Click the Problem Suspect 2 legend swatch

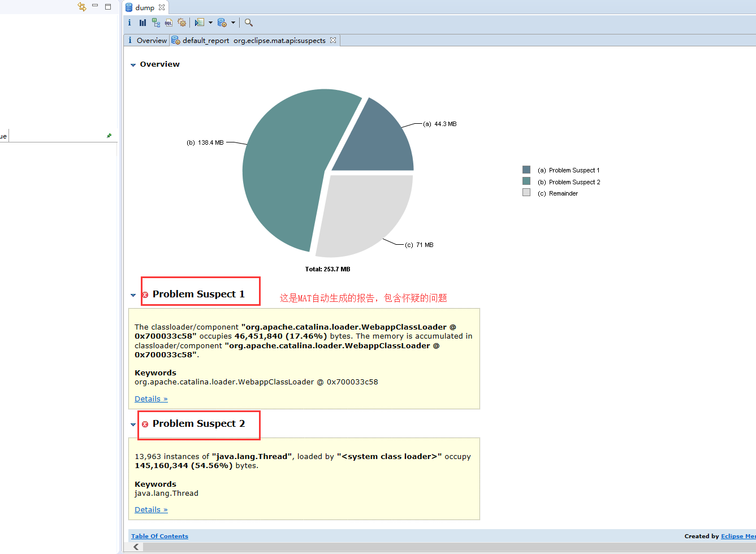pyautogui.click(x=526, y=181)
